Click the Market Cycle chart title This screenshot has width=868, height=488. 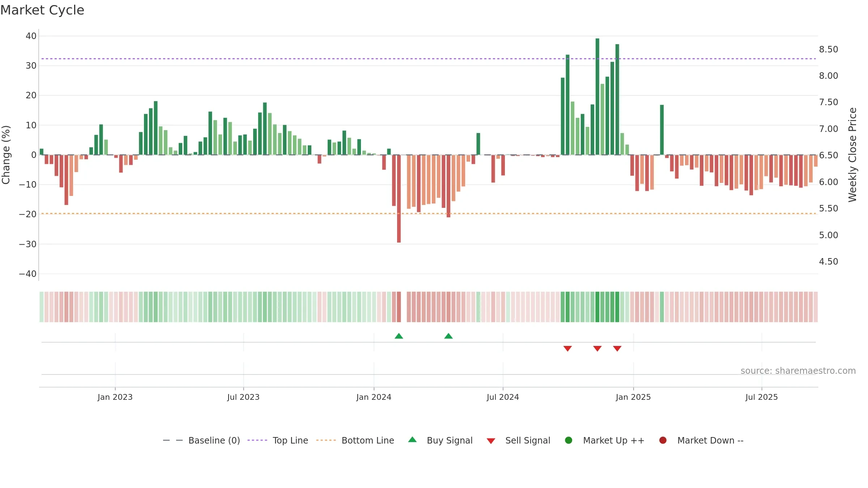[42, 10]
